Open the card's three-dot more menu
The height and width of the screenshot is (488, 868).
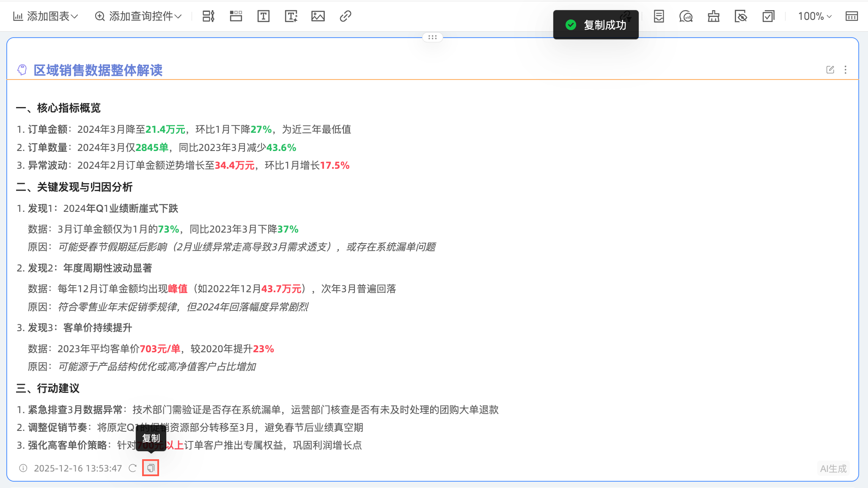pyautogui.click(x=846, y=70)
